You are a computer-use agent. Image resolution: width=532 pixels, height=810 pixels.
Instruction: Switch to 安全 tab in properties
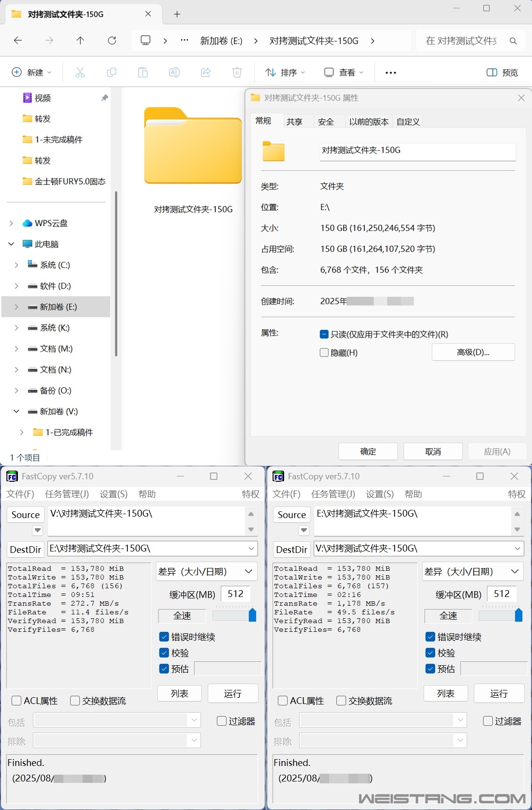click(326, 122)
